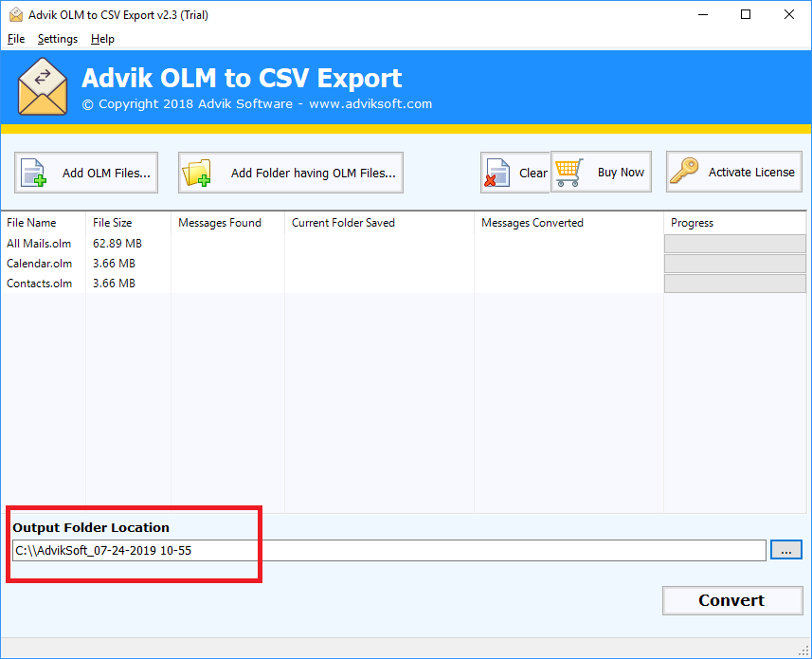Click the golden key icon

coord(683,171)
